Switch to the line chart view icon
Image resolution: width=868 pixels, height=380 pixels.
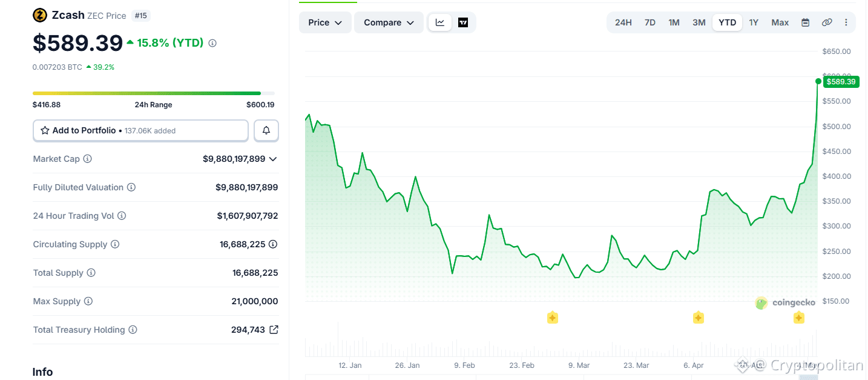pyautogui.click(x=440, y=22)
